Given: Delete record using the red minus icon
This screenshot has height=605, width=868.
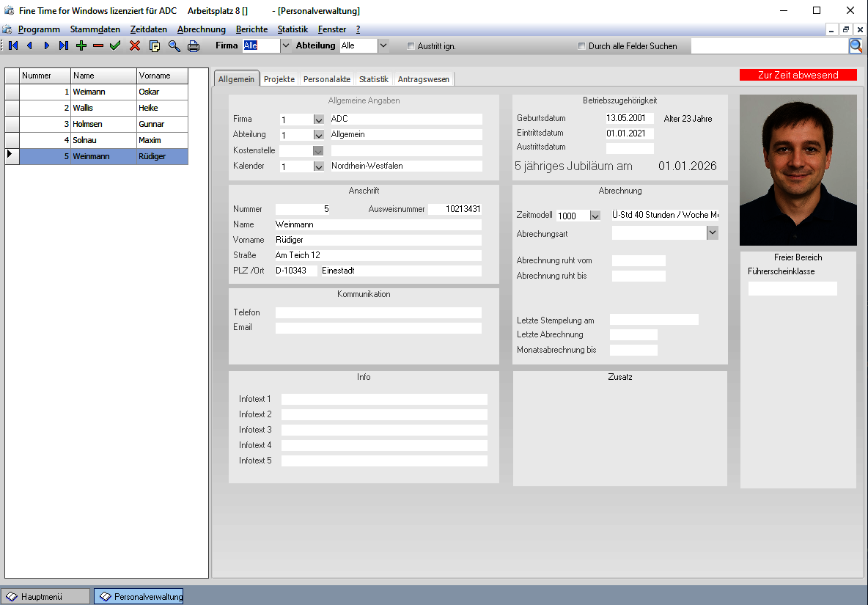Looking at the screenshot, I should click(98, 45).
